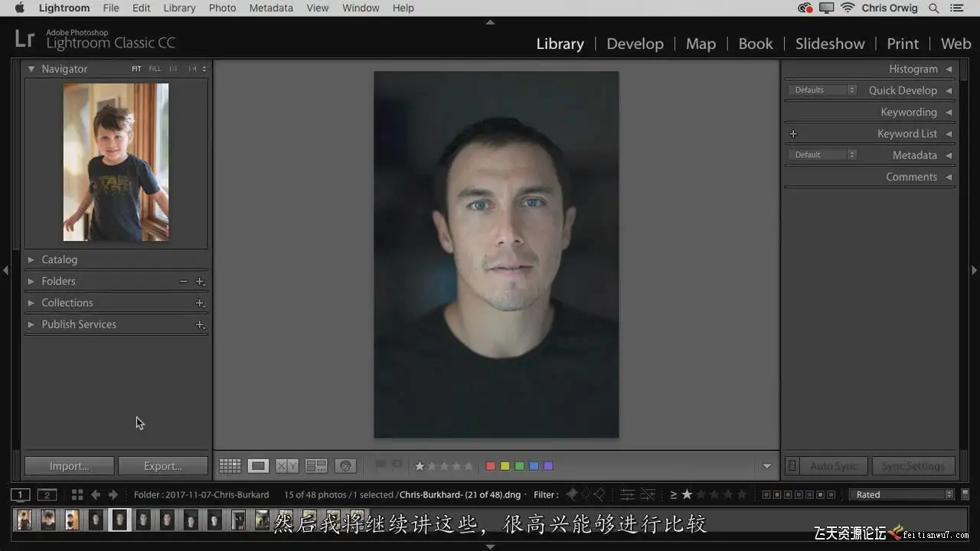Collapse the Navigator panel
This screenshot has width=980, height=551.
coord(31,69)
